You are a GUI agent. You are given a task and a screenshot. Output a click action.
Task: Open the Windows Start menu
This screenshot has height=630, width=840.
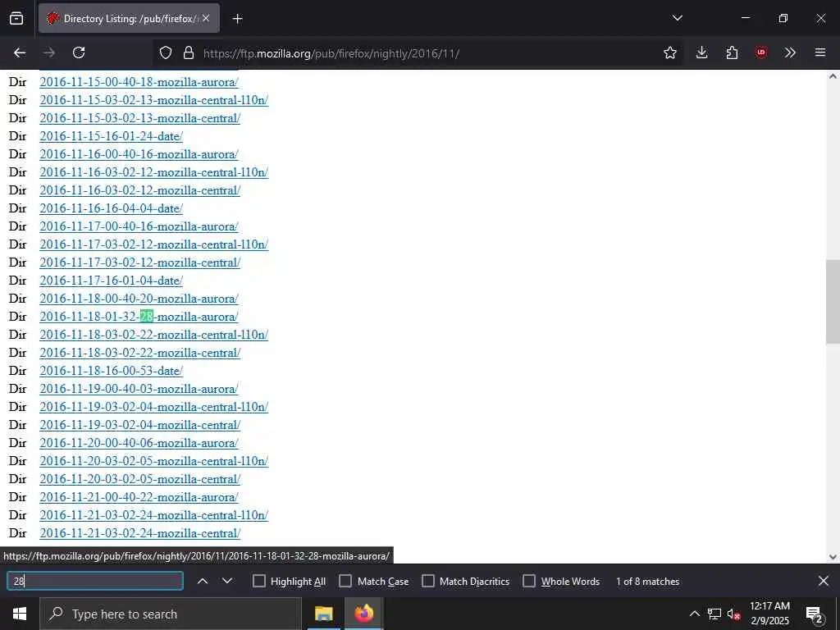[20, 614]
